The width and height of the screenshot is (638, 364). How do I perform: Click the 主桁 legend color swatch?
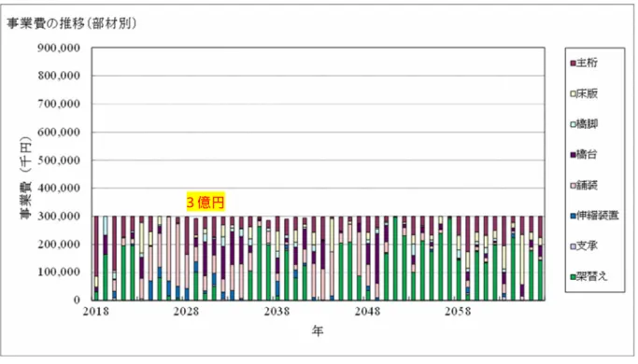(573, 63)
